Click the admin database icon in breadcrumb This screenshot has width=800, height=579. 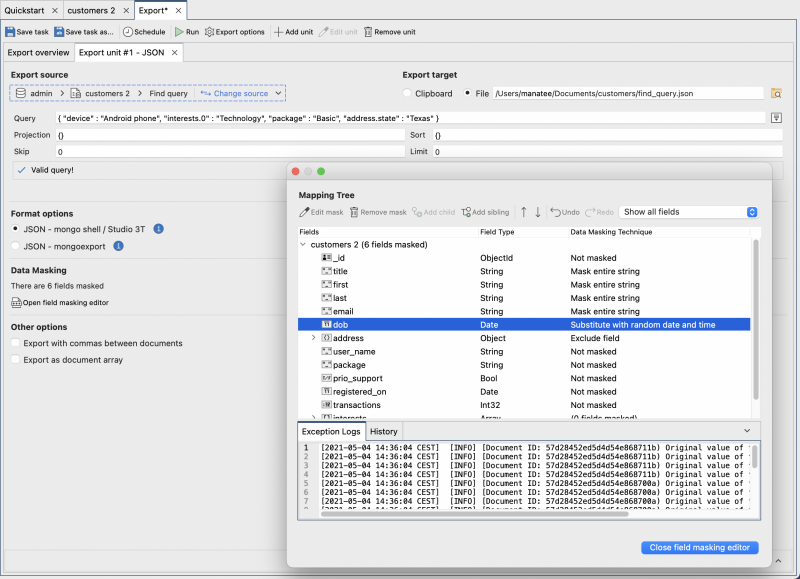tap(20, 93)
